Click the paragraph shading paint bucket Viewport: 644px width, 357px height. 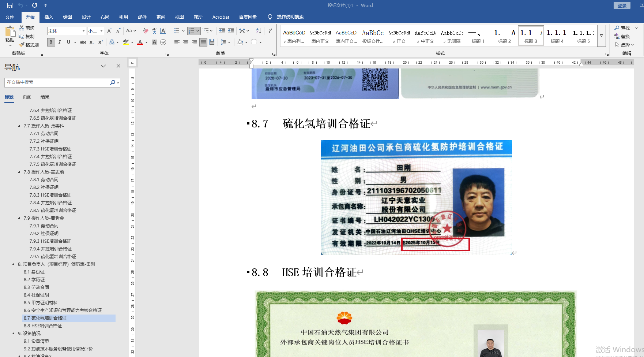click(x=240, y=42)
